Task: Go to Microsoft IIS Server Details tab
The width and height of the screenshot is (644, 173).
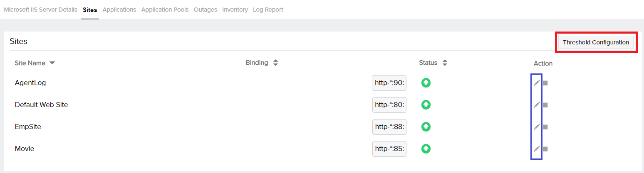Action: pos(40,10)
